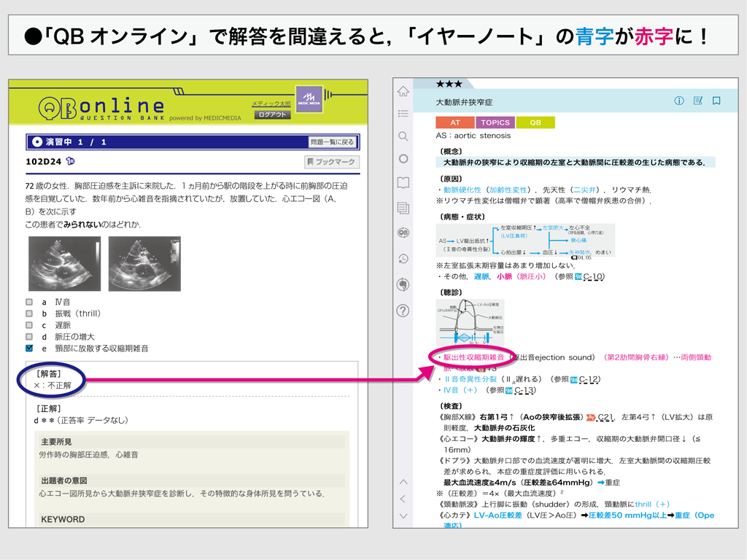Click the left chevron in the sidebar
Image resolution: width=747 pixels, height=560 pixels.
point(403,499)
